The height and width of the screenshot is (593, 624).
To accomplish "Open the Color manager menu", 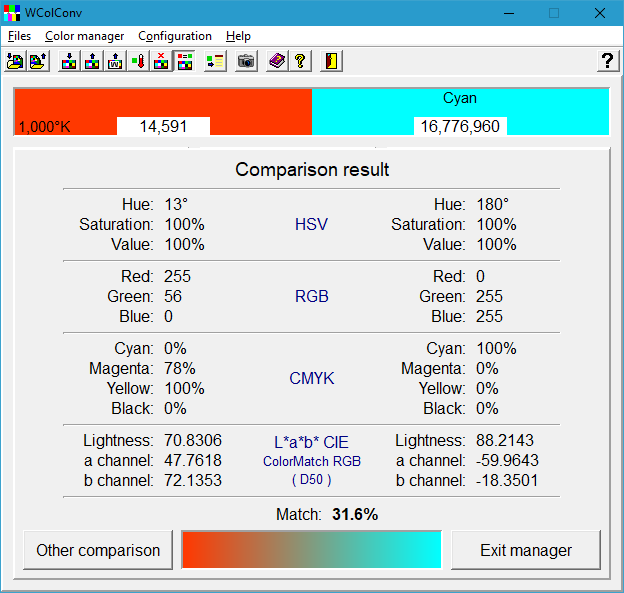I will (85, 36).
